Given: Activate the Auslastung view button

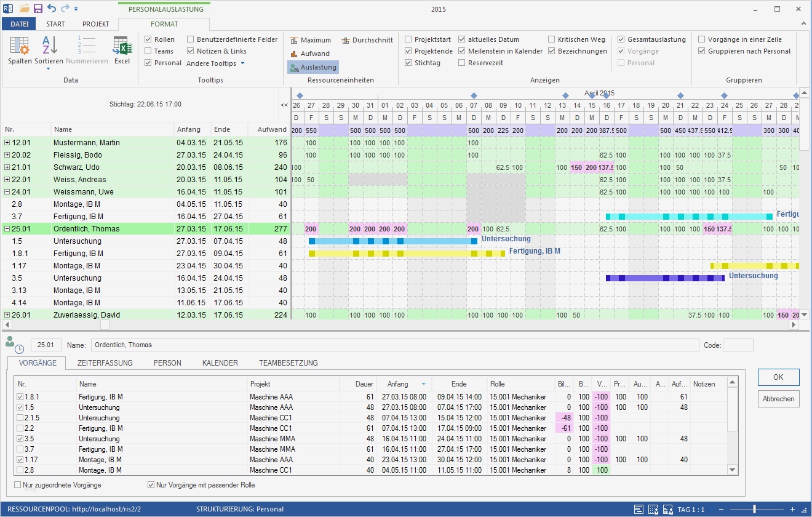Looking at the screenshot, I should (x=312, y=66).
